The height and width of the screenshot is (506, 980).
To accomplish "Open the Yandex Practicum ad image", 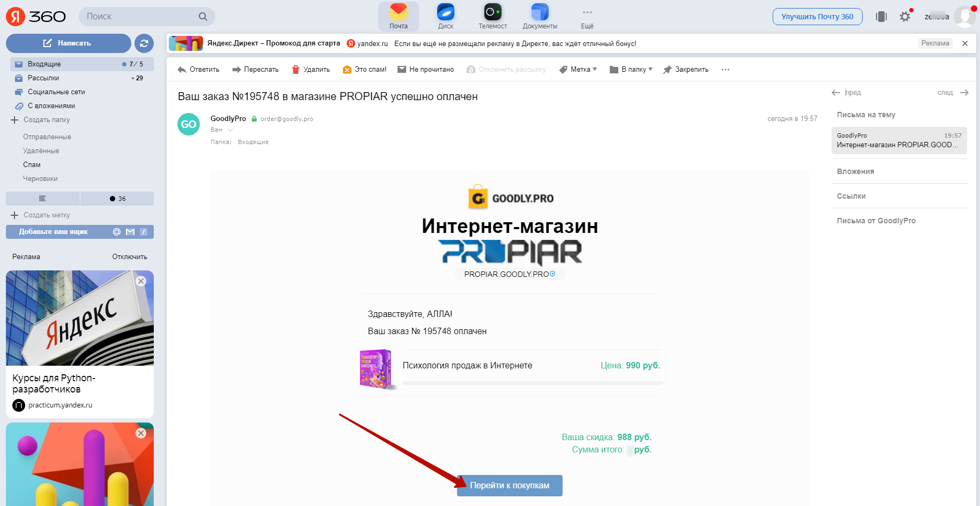I will (x=80, y=318).
